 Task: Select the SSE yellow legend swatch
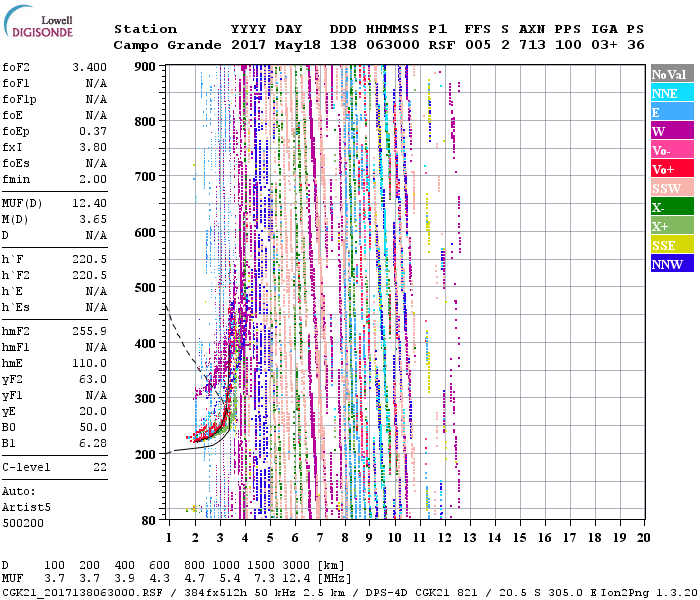672,244
